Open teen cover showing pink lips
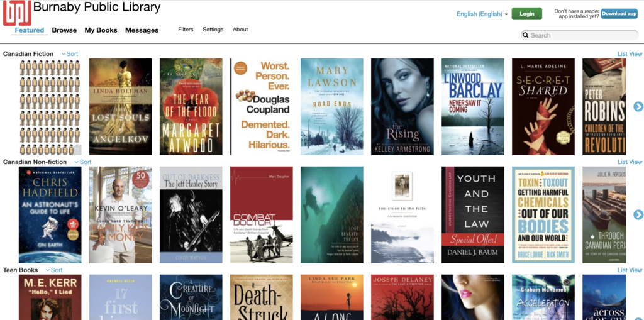 (x=473, y=297)
